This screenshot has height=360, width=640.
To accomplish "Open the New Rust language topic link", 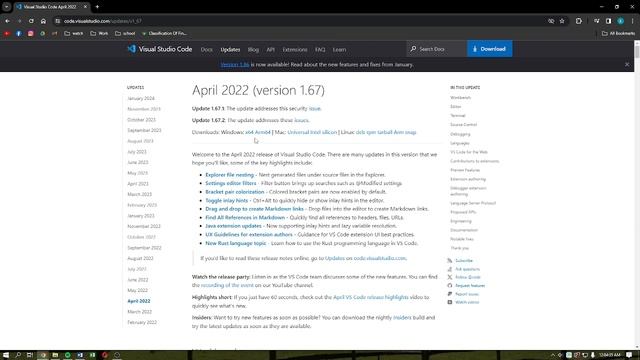I will click(236, 243).
